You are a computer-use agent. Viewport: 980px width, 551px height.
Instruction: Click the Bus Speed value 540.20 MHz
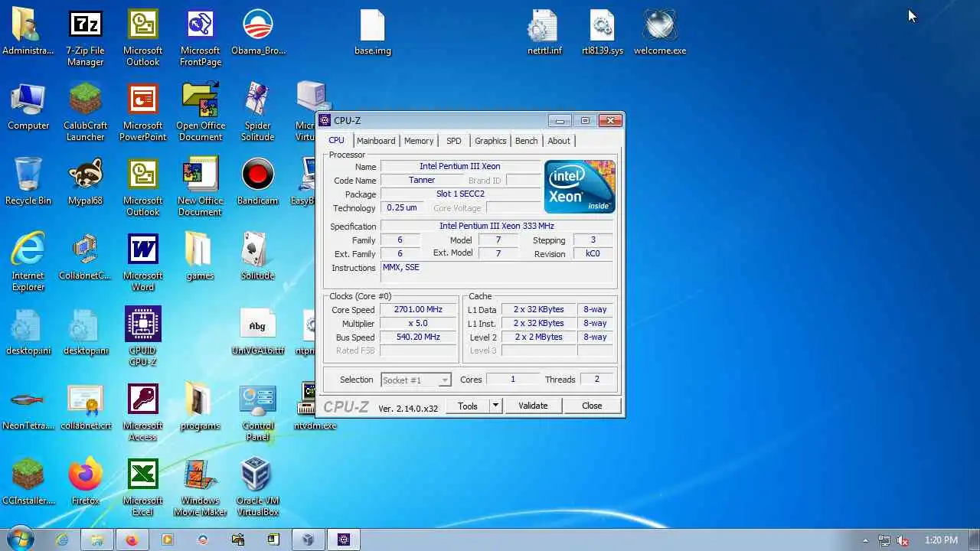(418, 337)
